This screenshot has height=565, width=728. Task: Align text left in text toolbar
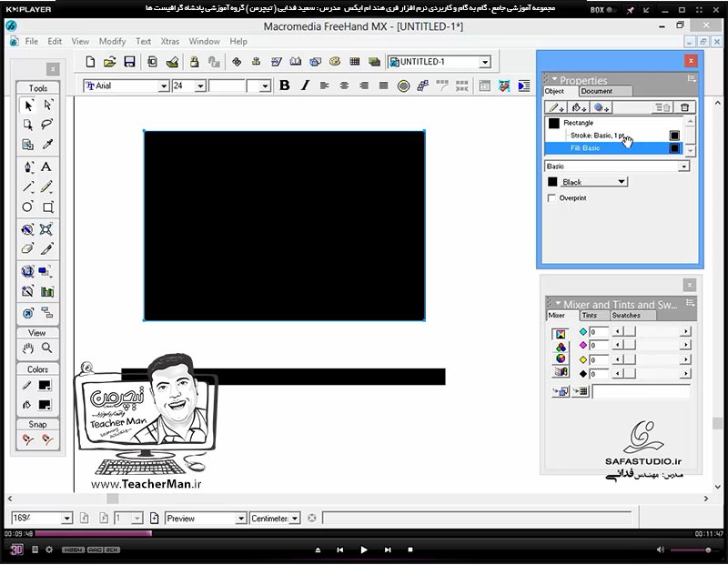[325, 86]
